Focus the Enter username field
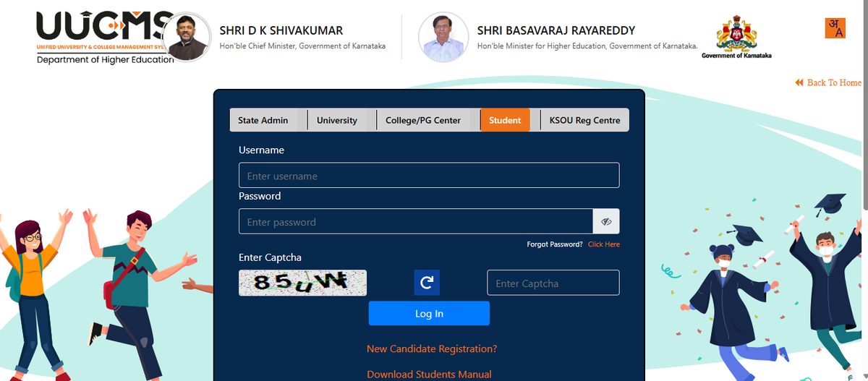Viewport: 868px width, 381px height. 429,176
